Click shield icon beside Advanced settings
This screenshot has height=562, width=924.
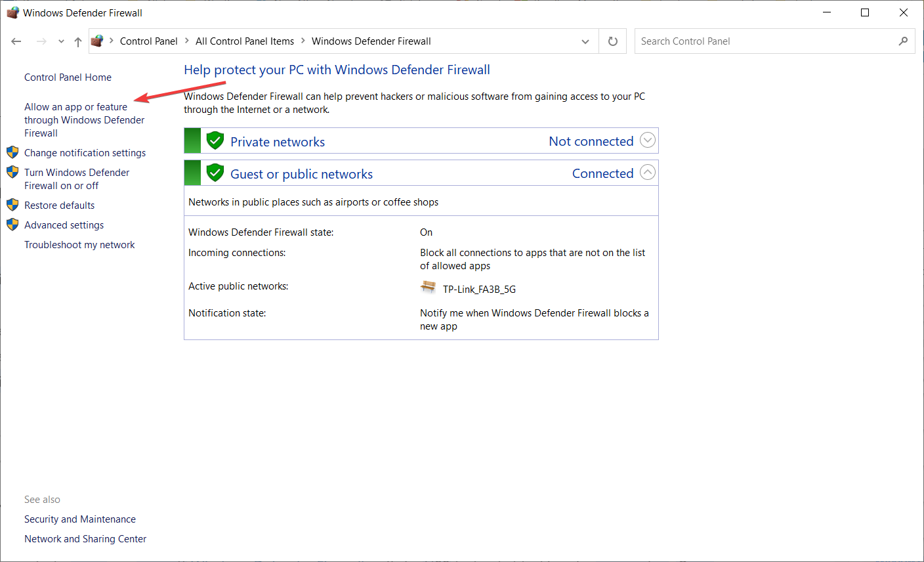12,225
